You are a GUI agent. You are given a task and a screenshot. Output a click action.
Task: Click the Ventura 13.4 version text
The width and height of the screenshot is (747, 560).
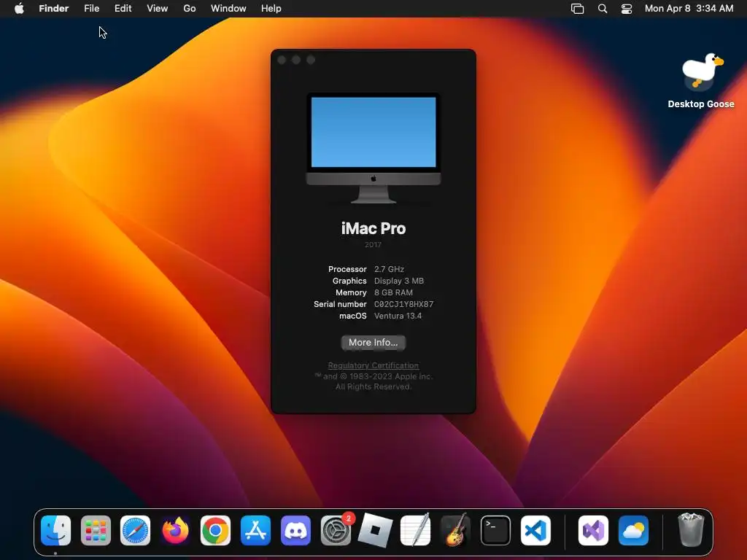398,316
